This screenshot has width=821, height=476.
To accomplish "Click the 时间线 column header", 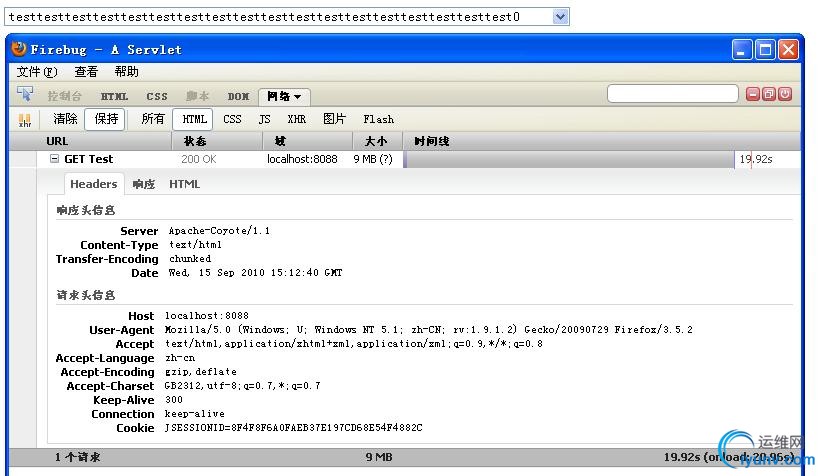I will (x=601, y=141).
